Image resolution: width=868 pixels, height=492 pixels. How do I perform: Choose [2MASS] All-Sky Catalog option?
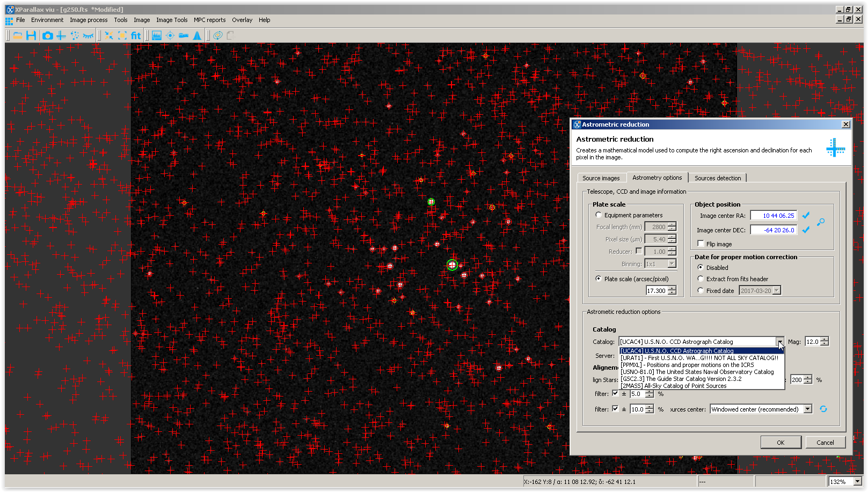coord(701,386)
